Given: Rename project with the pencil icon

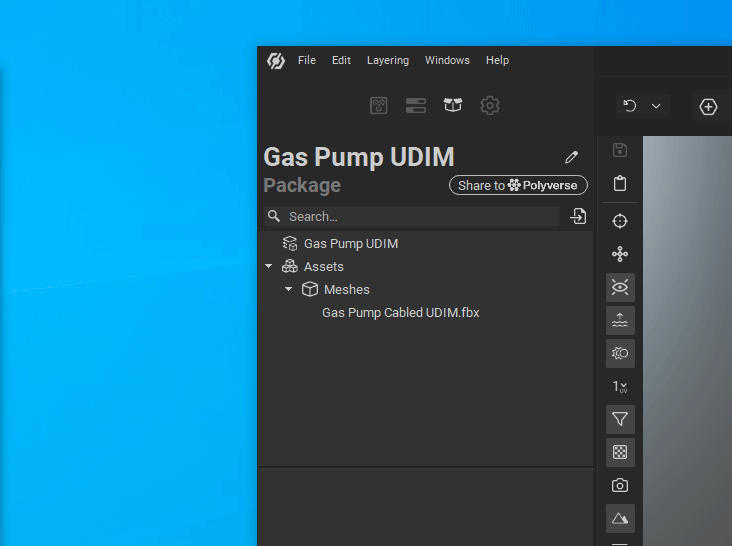Looking at the screenshot, I should click(x=571, y=157).
